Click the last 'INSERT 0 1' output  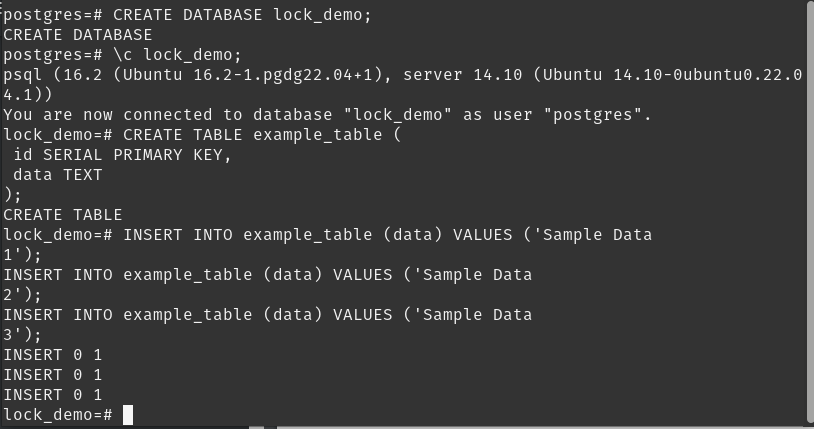pos(52,395)
